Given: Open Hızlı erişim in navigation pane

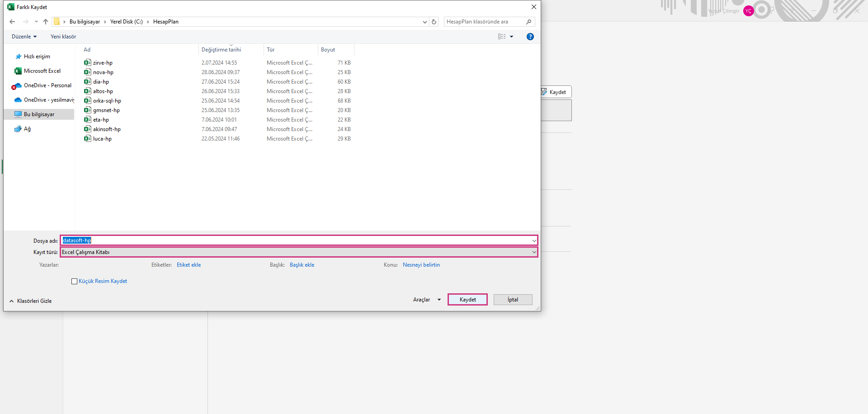Looking at the screenshot, I should [x=37, y=56].
